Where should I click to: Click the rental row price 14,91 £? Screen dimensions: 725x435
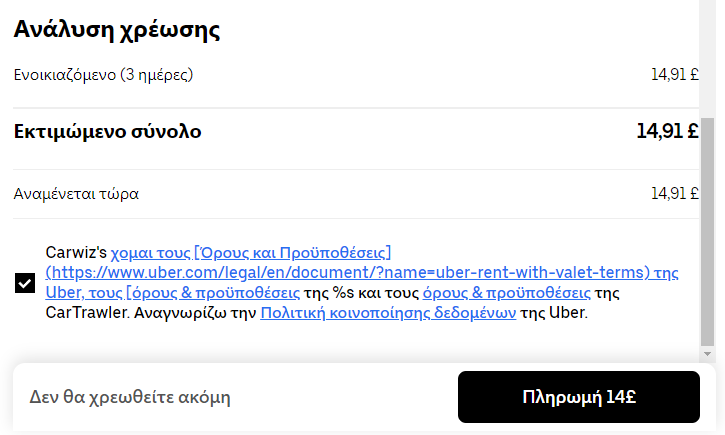[675, 74]
